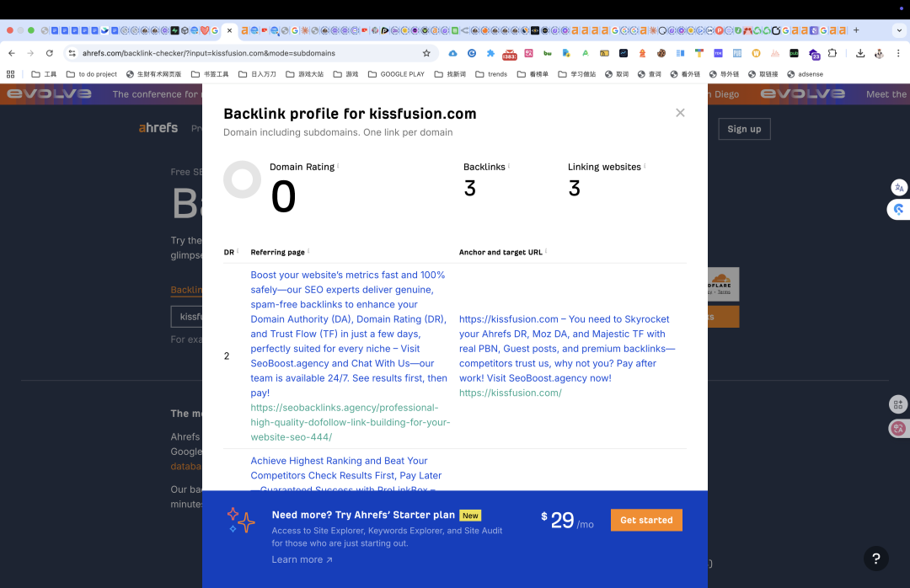Open the 找新词 bookmarks folder
This screenshot has width=910, height=588.
pos(450,74)
